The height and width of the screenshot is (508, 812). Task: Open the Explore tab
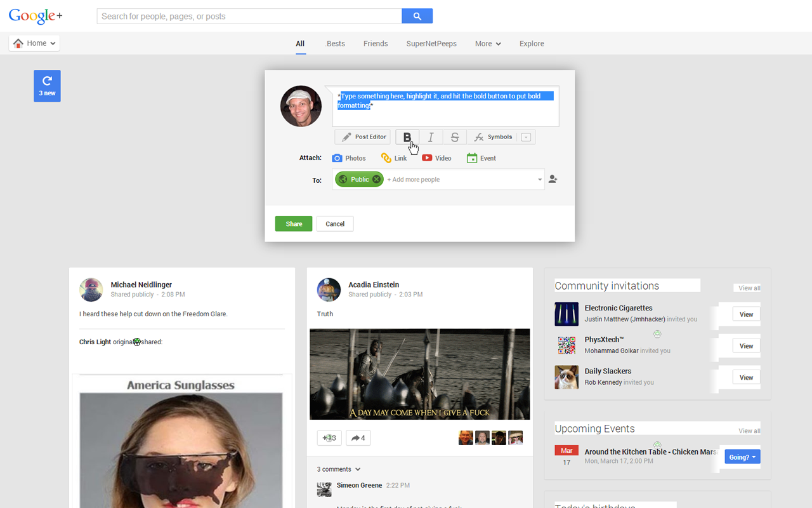[x=532, y=43]
